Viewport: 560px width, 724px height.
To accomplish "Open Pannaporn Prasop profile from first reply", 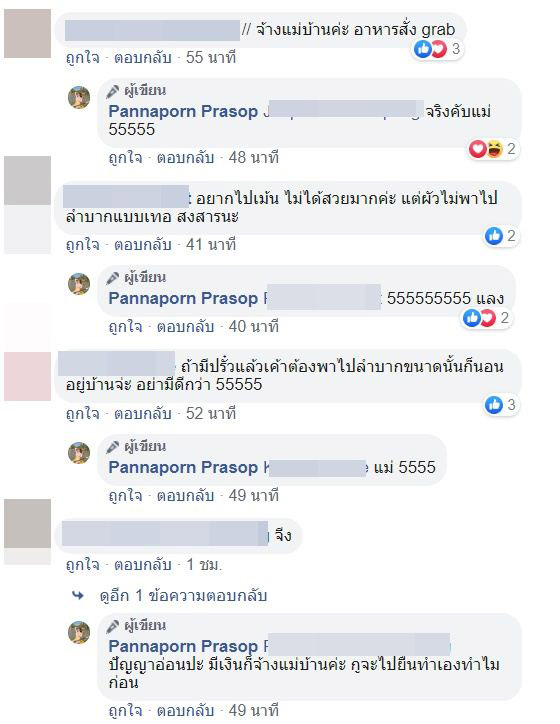I will coord(183,111).
